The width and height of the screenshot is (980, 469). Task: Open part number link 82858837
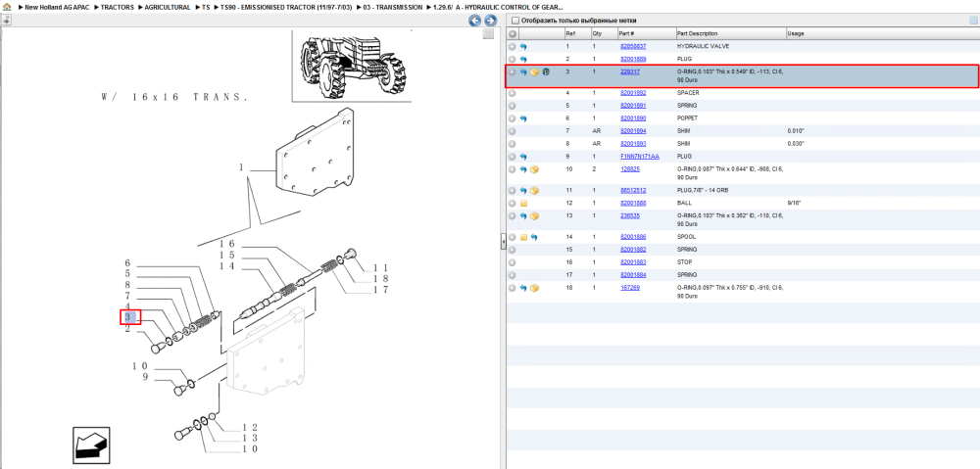click(x=633, y=47)
